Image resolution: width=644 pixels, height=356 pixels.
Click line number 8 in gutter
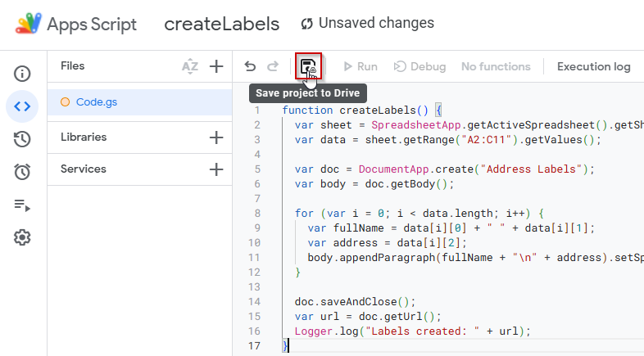(257, 214)
